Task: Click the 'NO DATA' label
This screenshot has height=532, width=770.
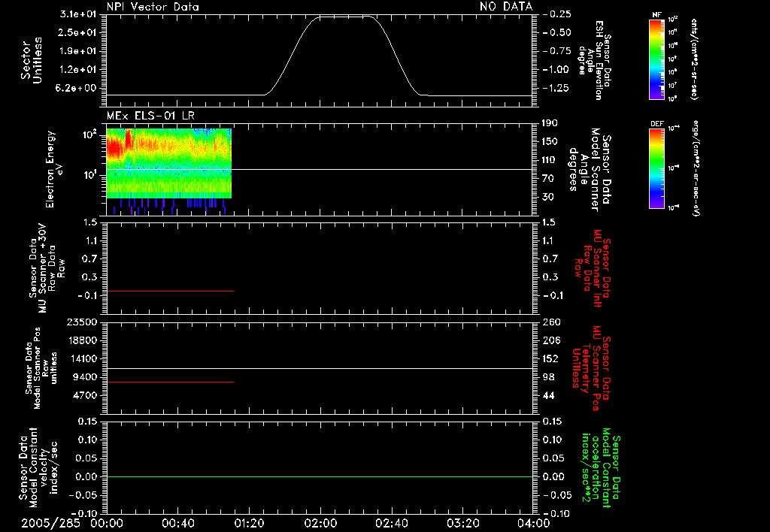Action: [x=506, y=6]
